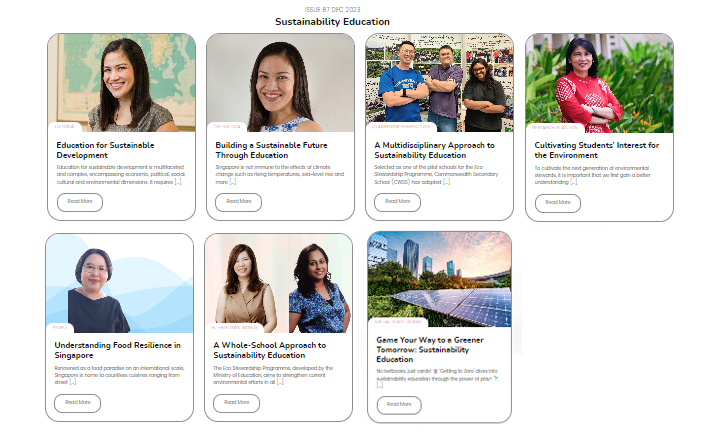Open Read More for Cultivating Students' Interest

coord(557,202)
